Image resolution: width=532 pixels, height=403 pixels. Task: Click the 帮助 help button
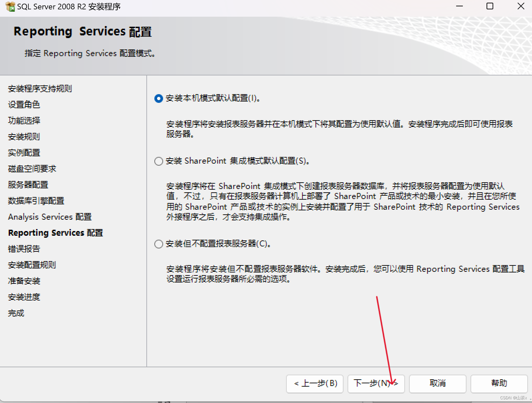499,384
